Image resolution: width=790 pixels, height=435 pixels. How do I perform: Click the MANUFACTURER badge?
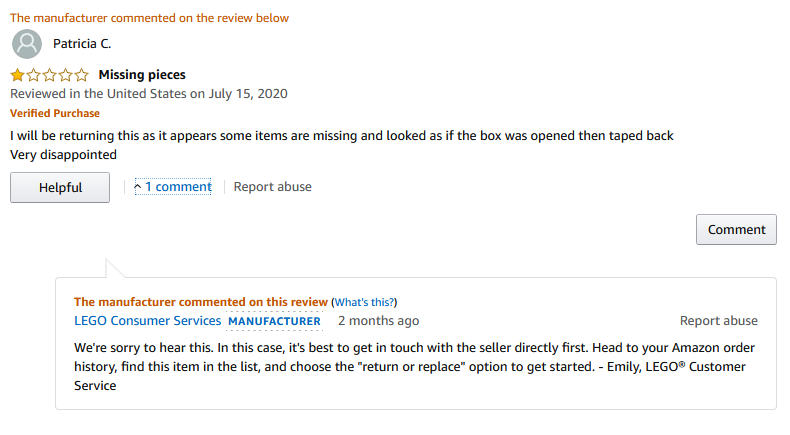point(275,321)
